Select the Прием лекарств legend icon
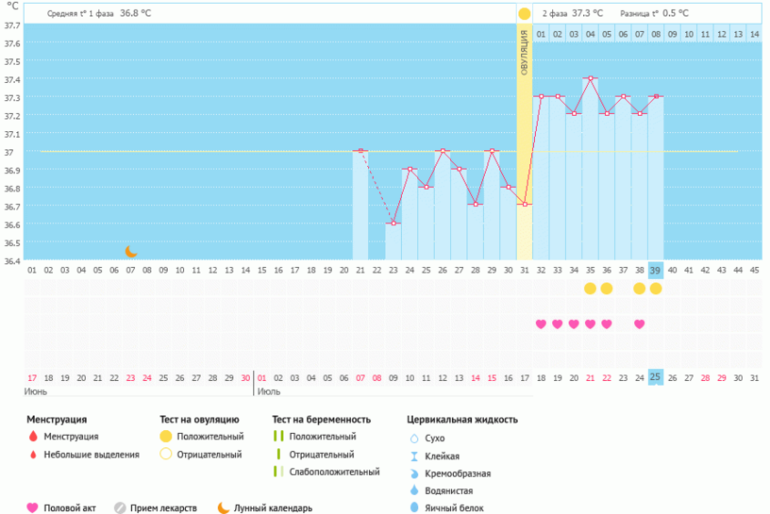Screen dimensions: 770x514 [x=120, y=507]
